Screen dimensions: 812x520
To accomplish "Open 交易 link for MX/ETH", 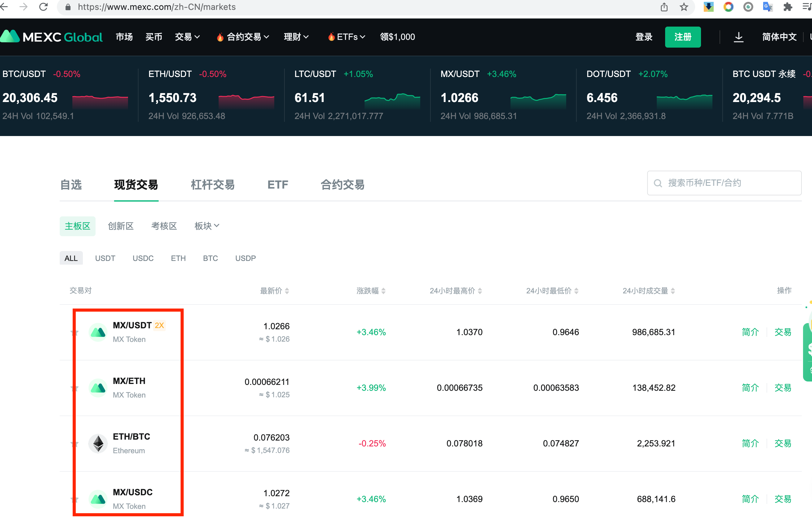I will (x=782, y=388).
